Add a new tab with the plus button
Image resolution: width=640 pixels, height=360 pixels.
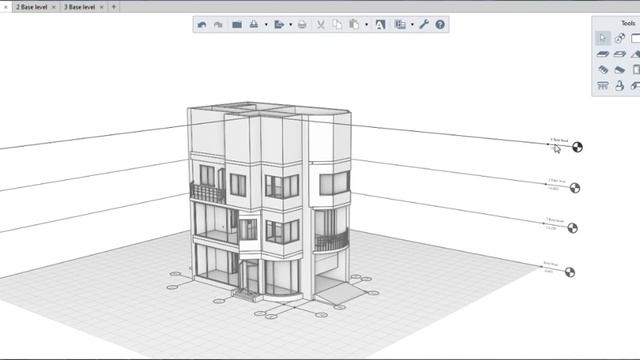113,7
